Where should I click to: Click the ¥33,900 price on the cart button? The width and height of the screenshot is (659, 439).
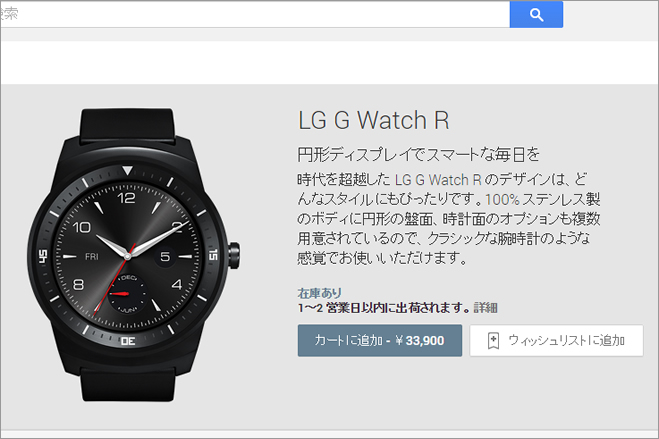(x=420, y=340)
